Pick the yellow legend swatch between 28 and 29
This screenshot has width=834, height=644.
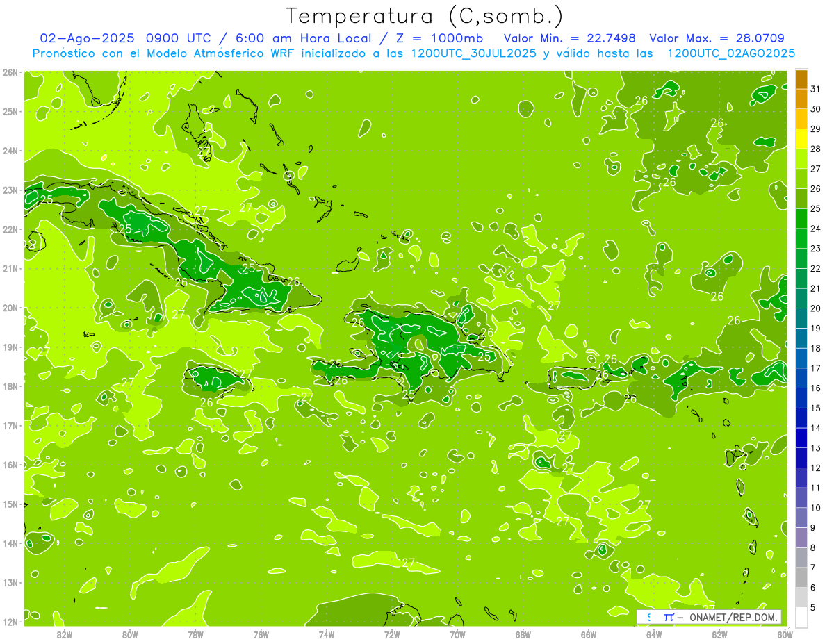pos(801,139)
